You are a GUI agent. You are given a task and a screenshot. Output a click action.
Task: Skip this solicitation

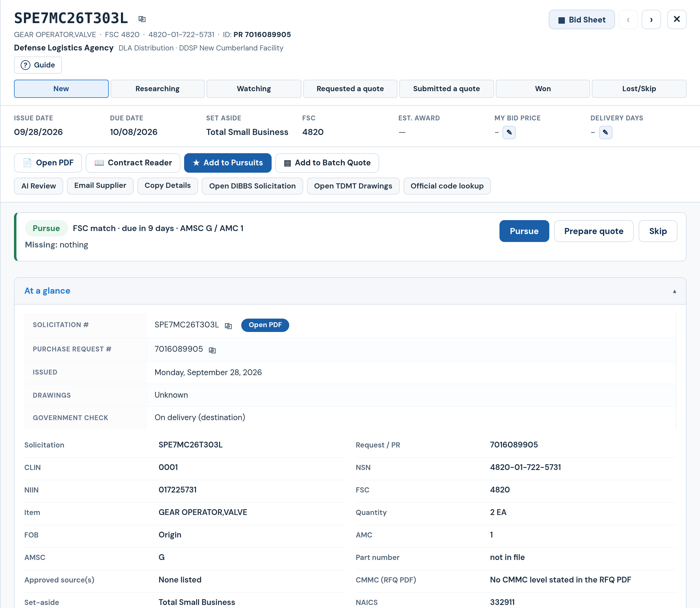[x=657, y=231]
